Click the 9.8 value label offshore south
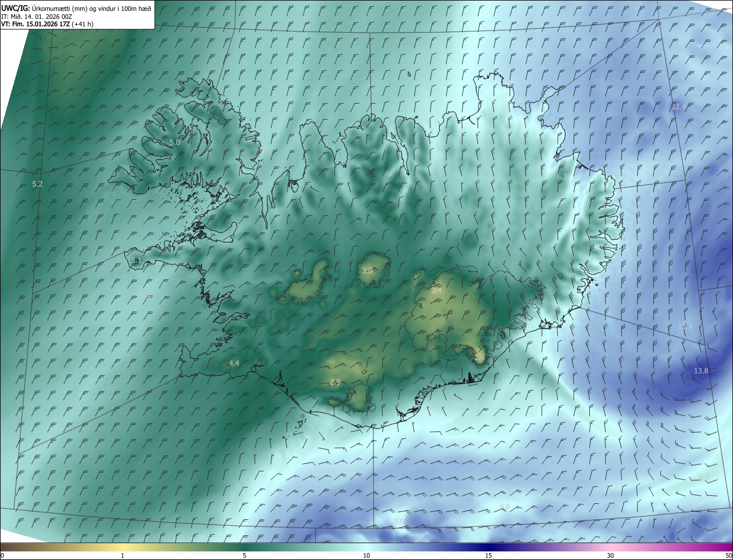This screenshot has width=733, height=560. pyautogui.click(x=505, y=506)
